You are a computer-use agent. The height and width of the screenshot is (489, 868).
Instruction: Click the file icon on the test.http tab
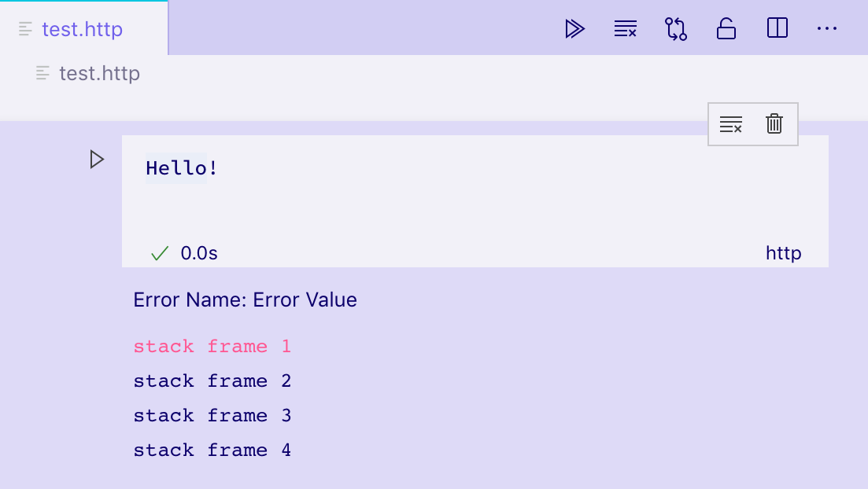25,28
